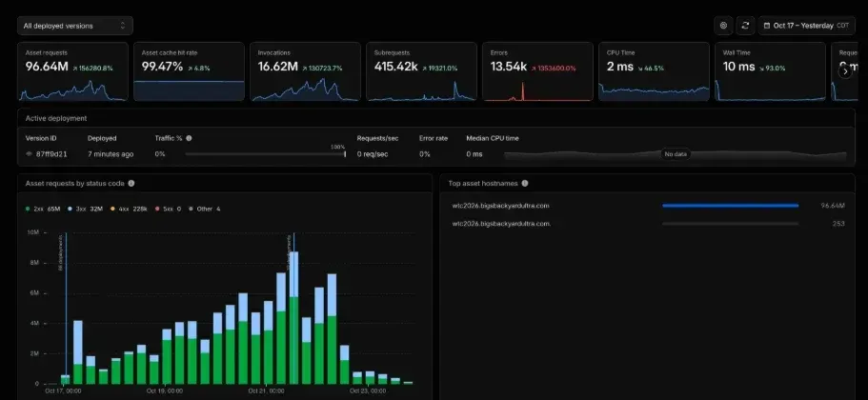Click the '0 req/sec' value

(x=373, y=154)
